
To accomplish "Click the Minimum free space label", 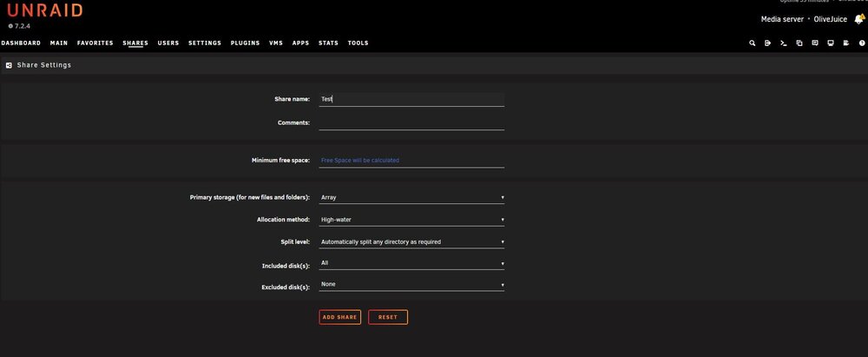I will coord(280,160).
